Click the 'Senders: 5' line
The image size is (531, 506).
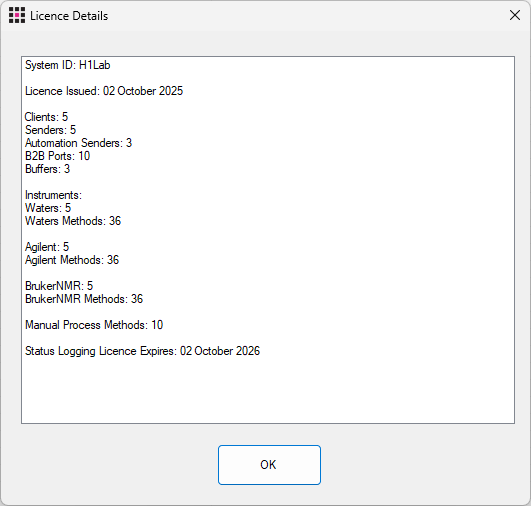50,130
